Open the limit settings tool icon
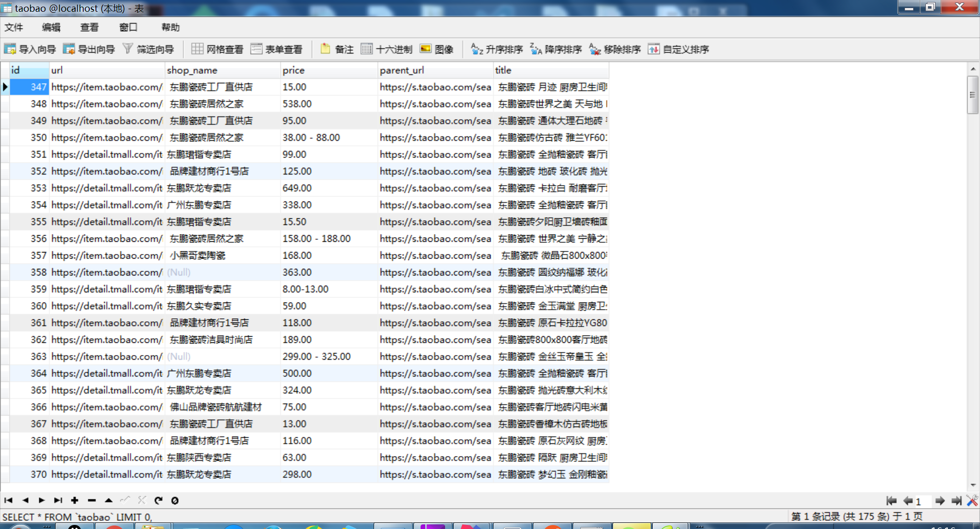 [x=972, y=501]
